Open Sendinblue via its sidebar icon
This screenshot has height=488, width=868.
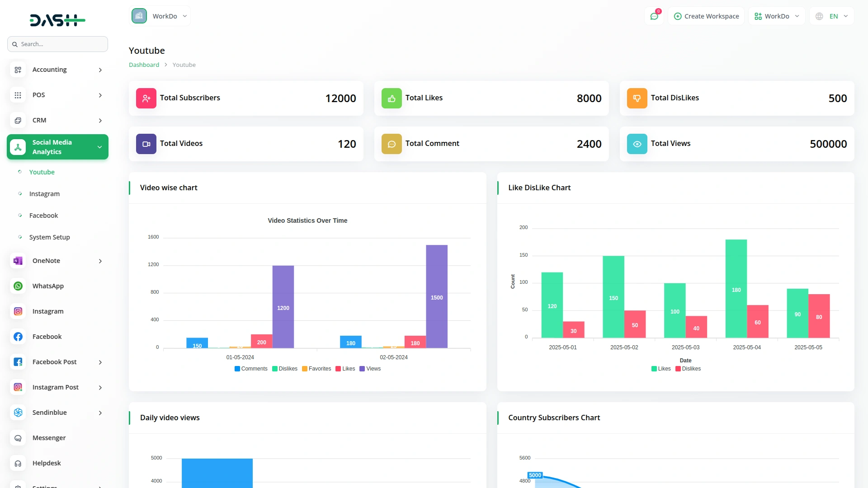(x=18, y=413)
